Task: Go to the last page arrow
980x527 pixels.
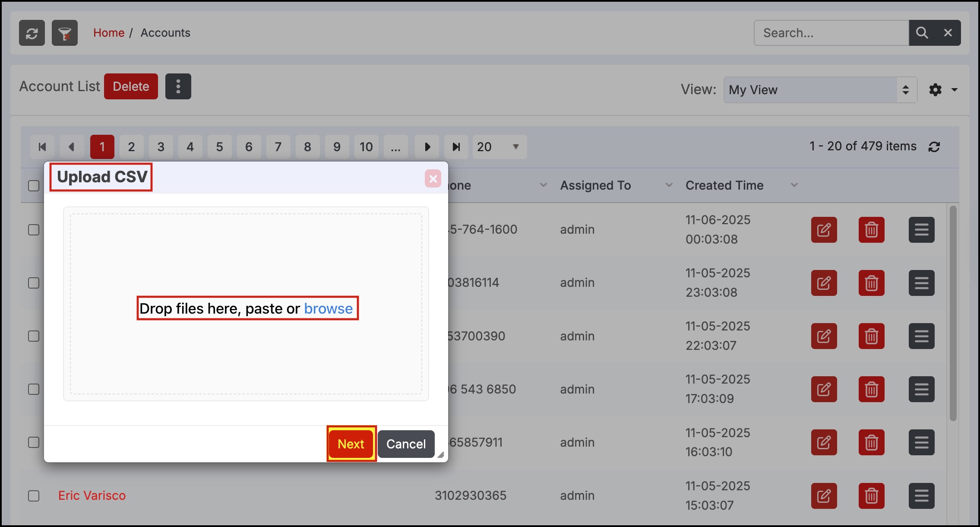Action: pos(456,147)
